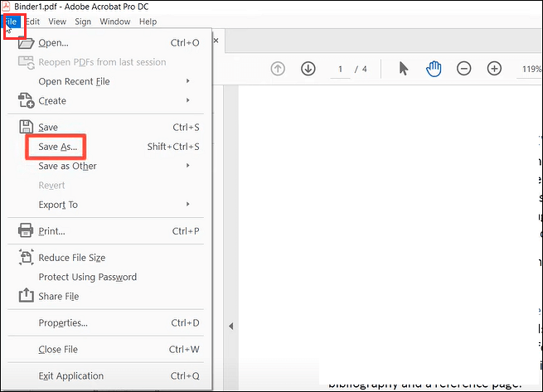Viewport: 543px width, 392px height.
Task: Click the zoom in plus icon
Action: coord(494,69)
